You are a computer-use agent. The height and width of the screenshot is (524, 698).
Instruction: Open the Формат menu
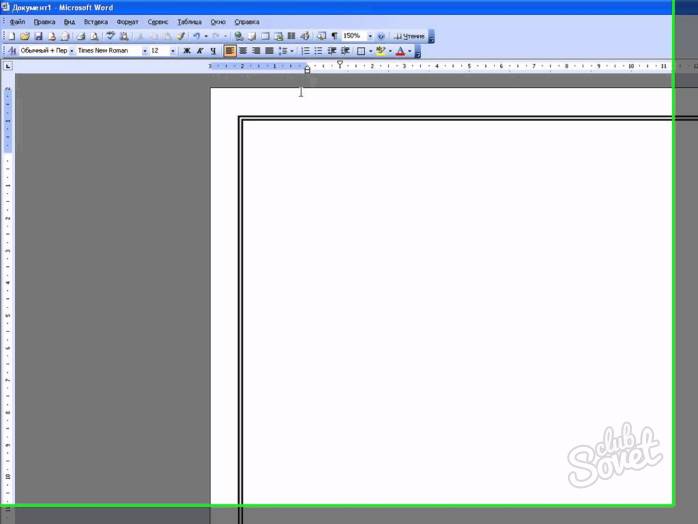[127, 21]
